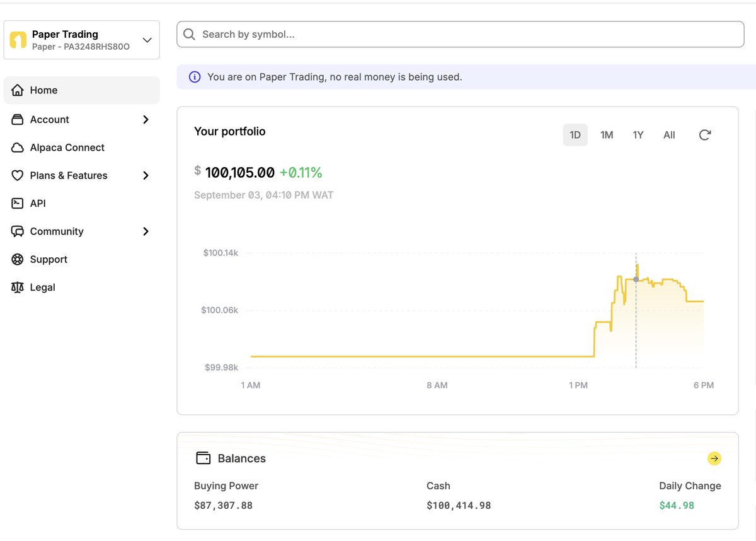756x541 pixels.
Task: Click the 6 PM axis label
Action: pos(704,385)
